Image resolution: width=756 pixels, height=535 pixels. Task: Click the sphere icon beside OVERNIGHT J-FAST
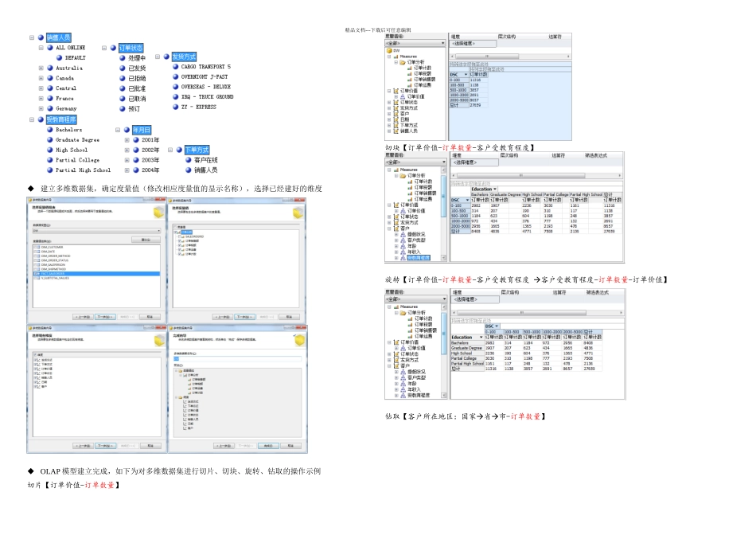click(174, 77)
